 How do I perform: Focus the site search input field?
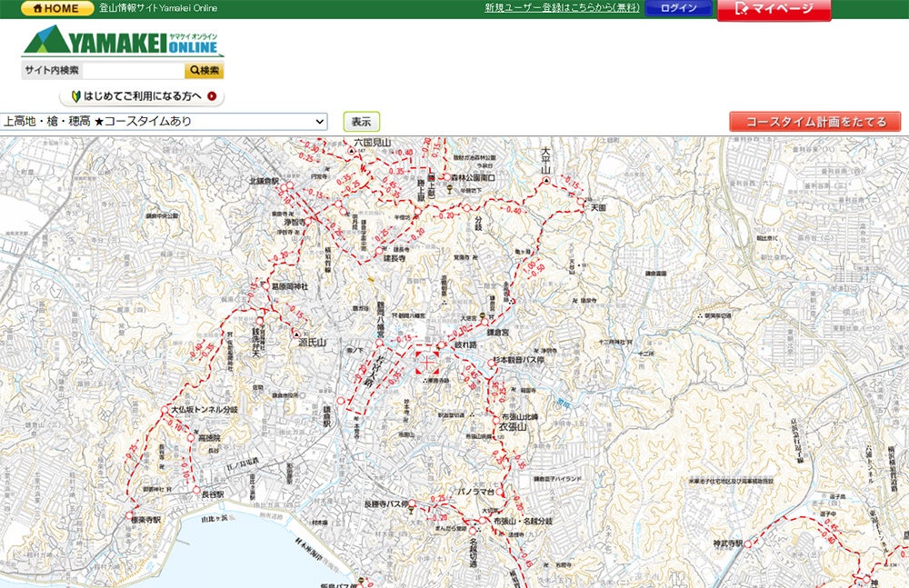132,71
